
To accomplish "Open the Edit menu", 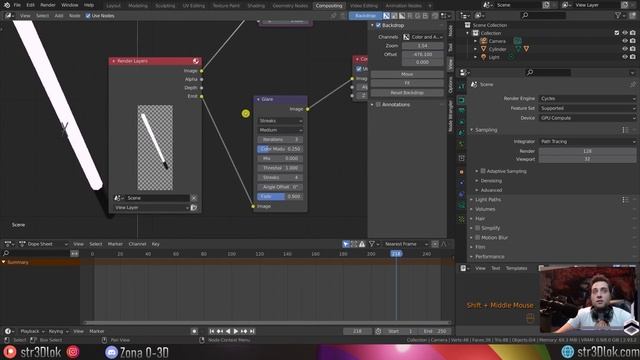I will pos(31,5).
